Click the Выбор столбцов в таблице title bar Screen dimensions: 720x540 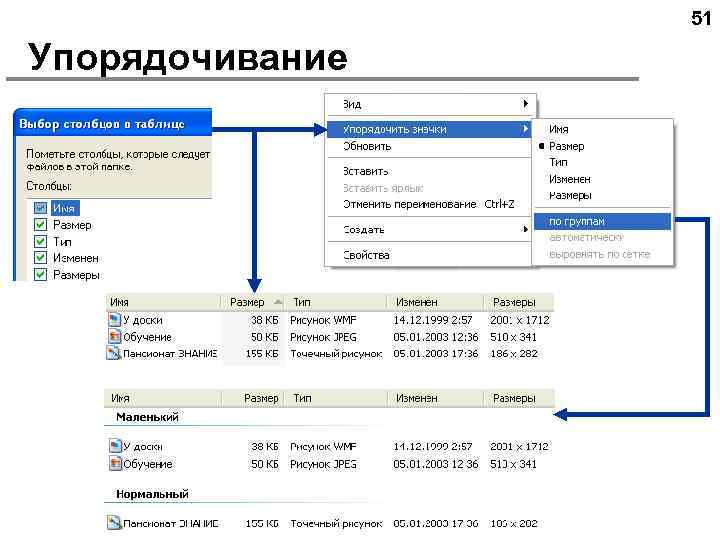(113, 124)
